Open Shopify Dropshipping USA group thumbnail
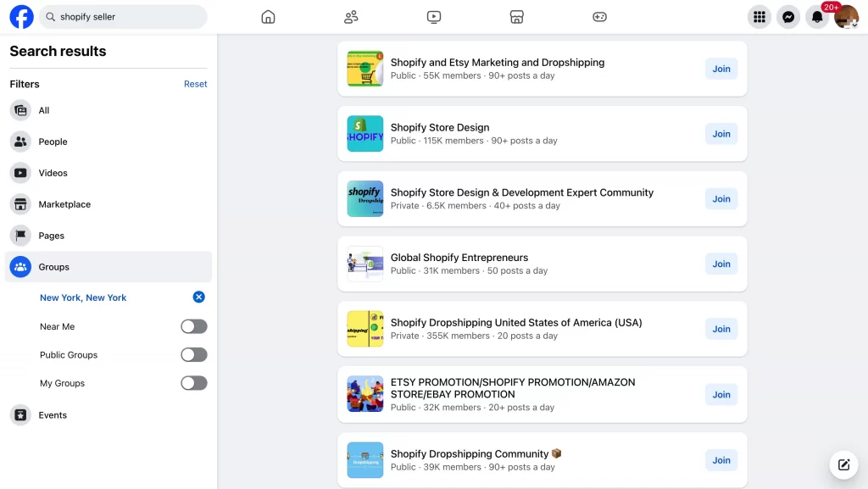The height and width of the screenshot is (489, 868). pos(364,329)
